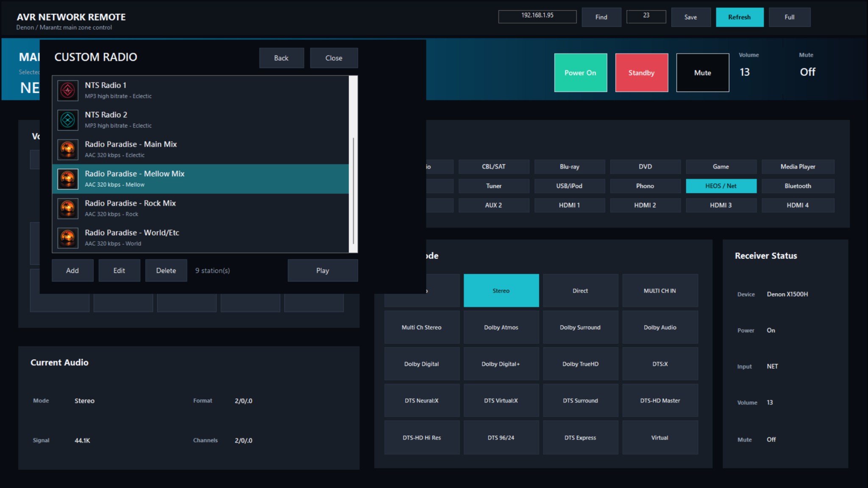Switch input to HDMI 4
868x488 pixels.
[x=798, y=205]
